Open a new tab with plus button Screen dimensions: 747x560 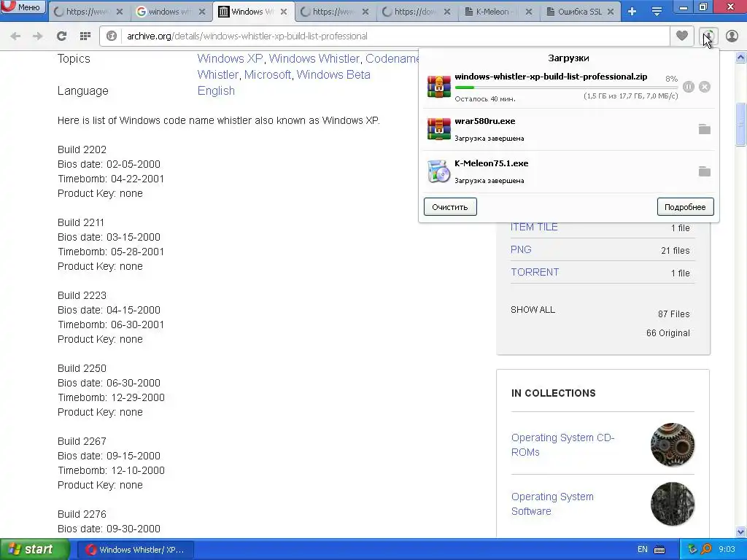[x=632, y=12]
